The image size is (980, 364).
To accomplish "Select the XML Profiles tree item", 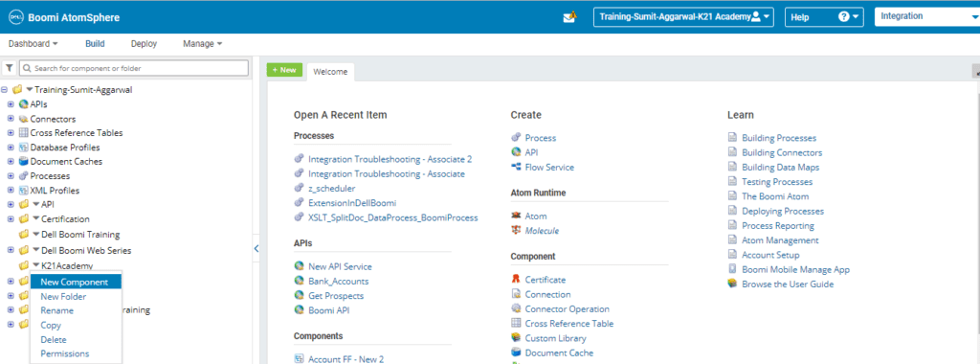I will point(55,191).
